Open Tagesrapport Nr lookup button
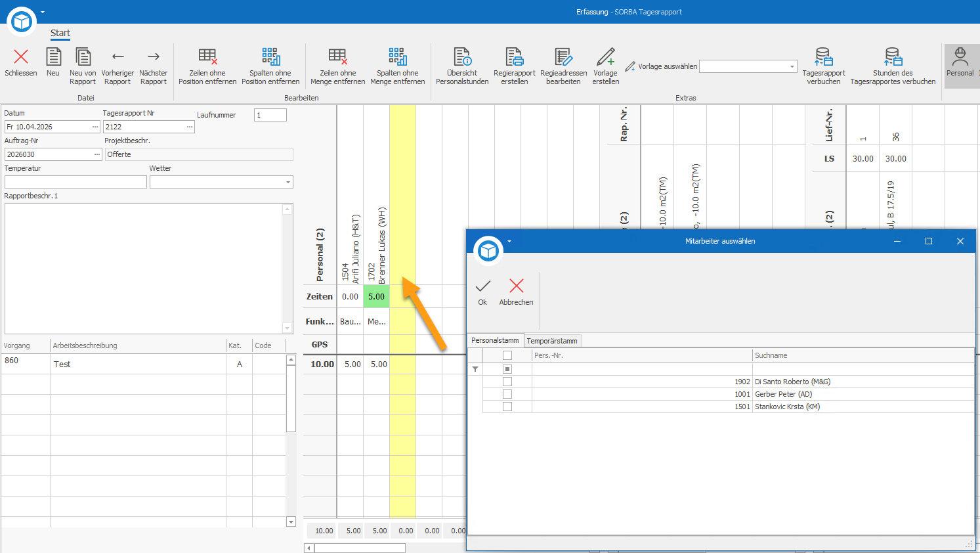 (190, 127)
